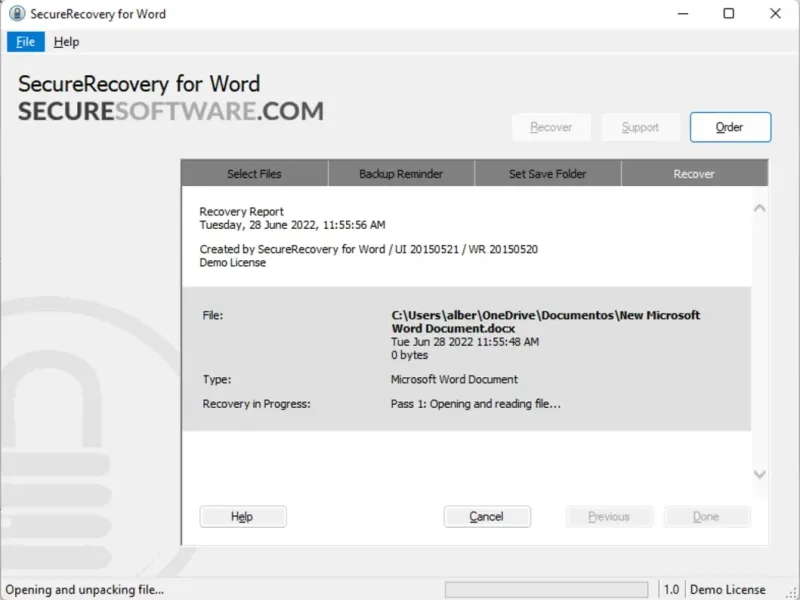
Task: Open the Help menu
Action: [x=66, y=42]
